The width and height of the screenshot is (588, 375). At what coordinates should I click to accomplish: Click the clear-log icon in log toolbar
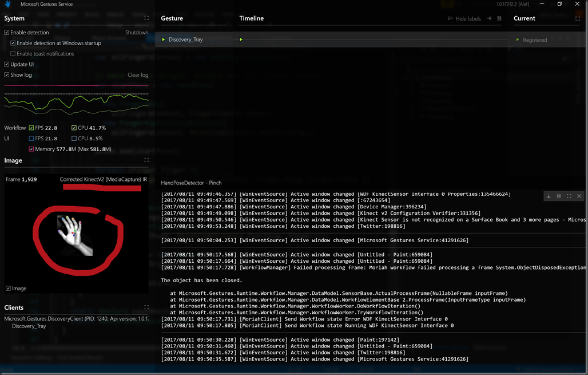click(559, 196)
